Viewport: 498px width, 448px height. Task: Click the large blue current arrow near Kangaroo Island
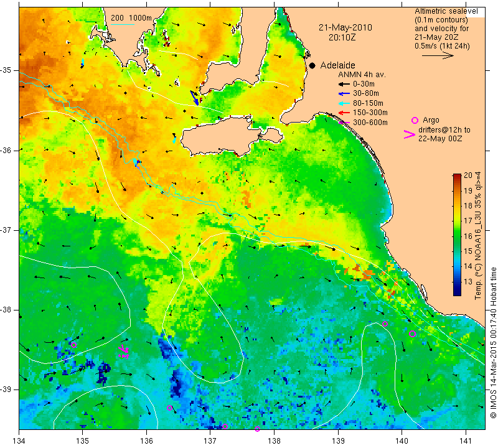tap(194, 98)
